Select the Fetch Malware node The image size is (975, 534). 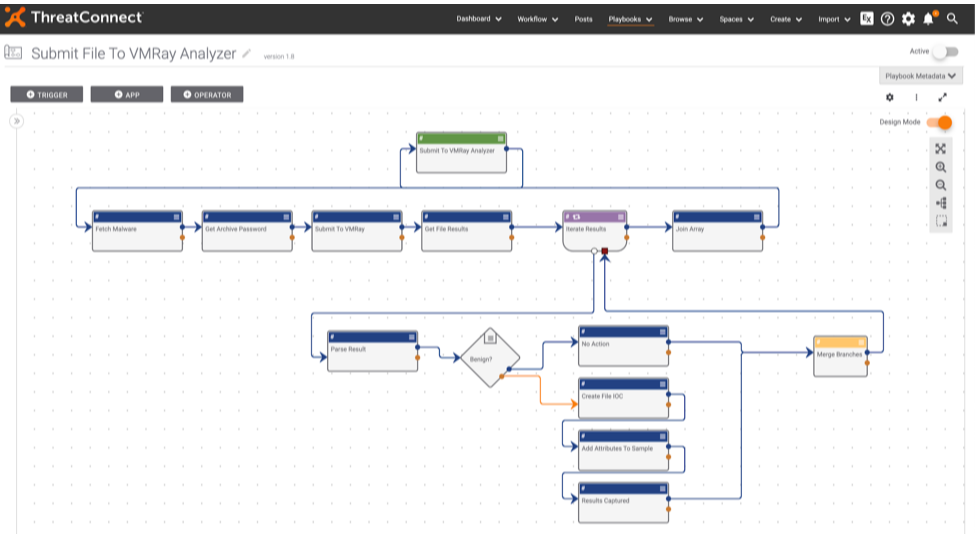[137, 231]
